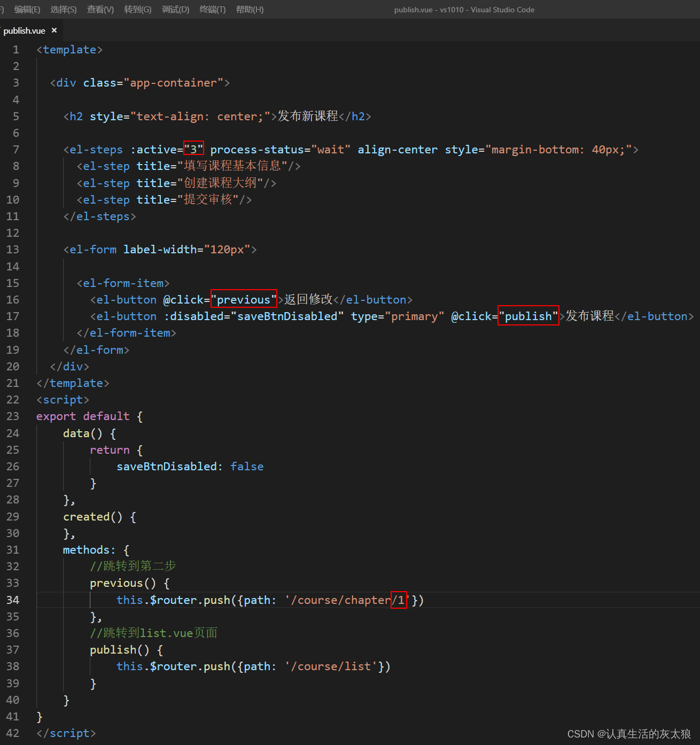This screenshot has width=700, height=745.
Task: Click the opening template tag on line 1
Action: click(x=69, y=50)
